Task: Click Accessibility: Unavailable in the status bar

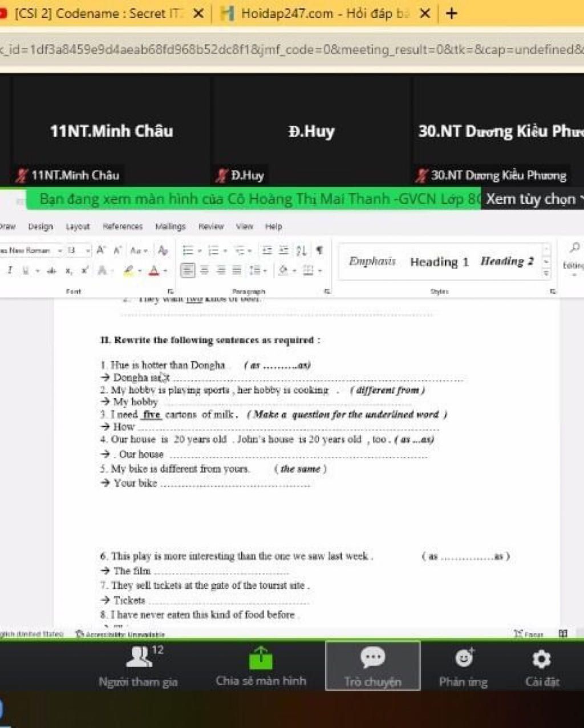Action: (121, 634)
